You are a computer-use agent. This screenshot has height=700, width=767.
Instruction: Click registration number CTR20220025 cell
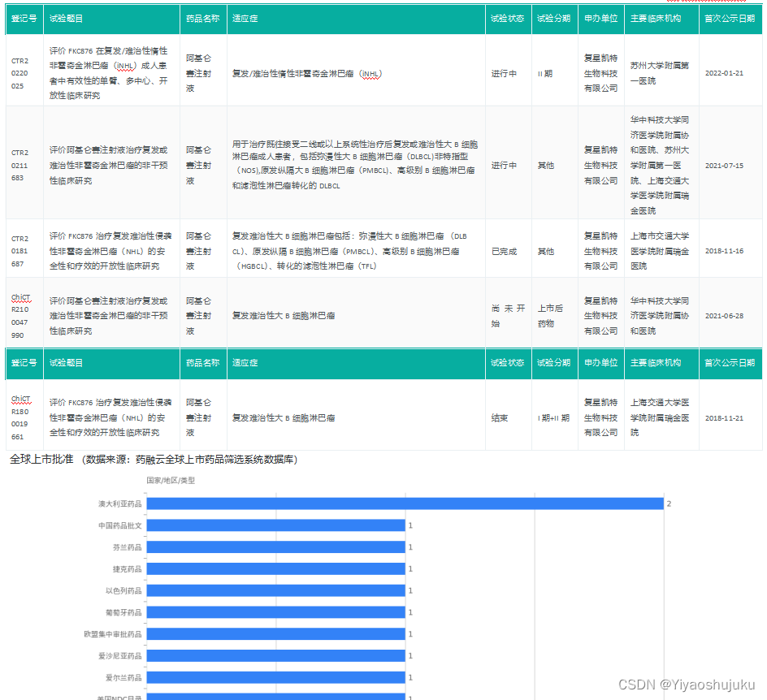pos(24,71)
